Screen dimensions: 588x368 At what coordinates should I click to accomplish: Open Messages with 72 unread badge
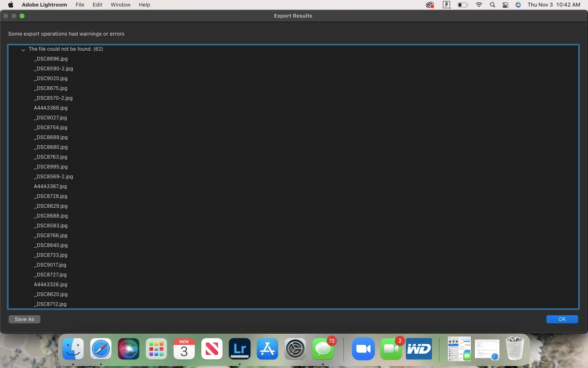click(323, 349)
